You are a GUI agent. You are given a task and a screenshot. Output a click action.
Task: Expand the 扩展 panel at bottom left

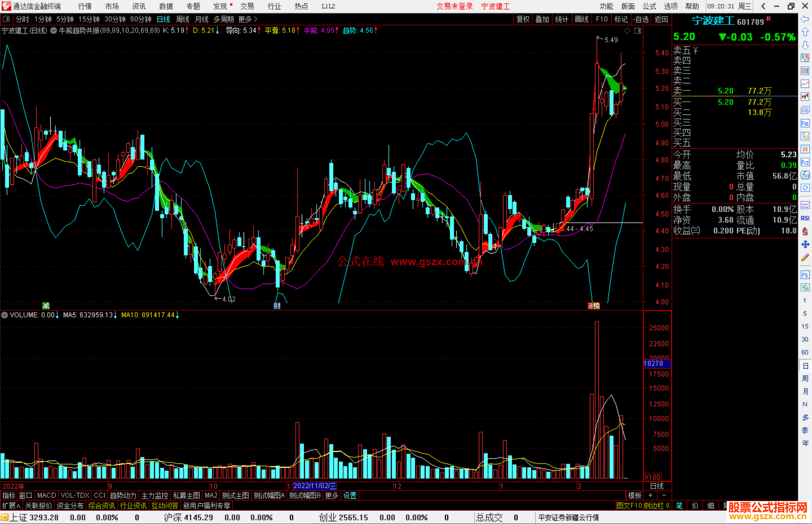pyautogui.click(x=11, y=506)
